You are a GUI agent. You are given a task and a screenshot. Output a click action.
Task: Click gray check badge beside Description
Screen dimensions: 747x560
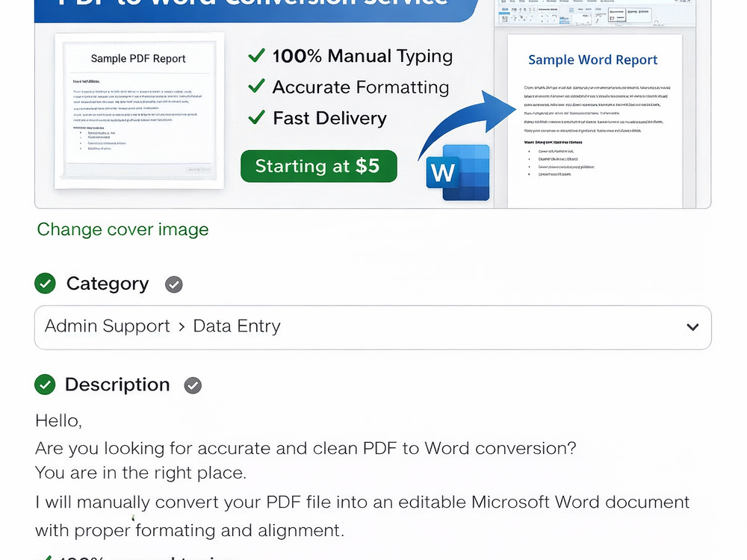pos(193,385)
